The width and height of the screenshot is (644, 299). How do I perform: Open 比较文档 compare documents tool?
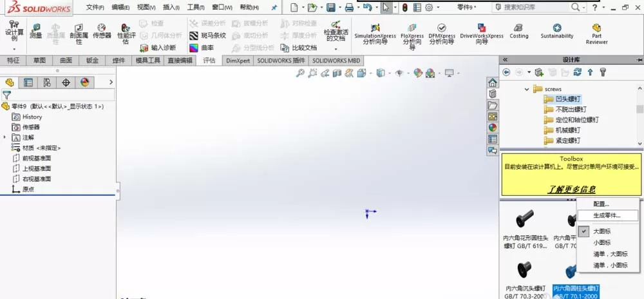tap(299, 48)
